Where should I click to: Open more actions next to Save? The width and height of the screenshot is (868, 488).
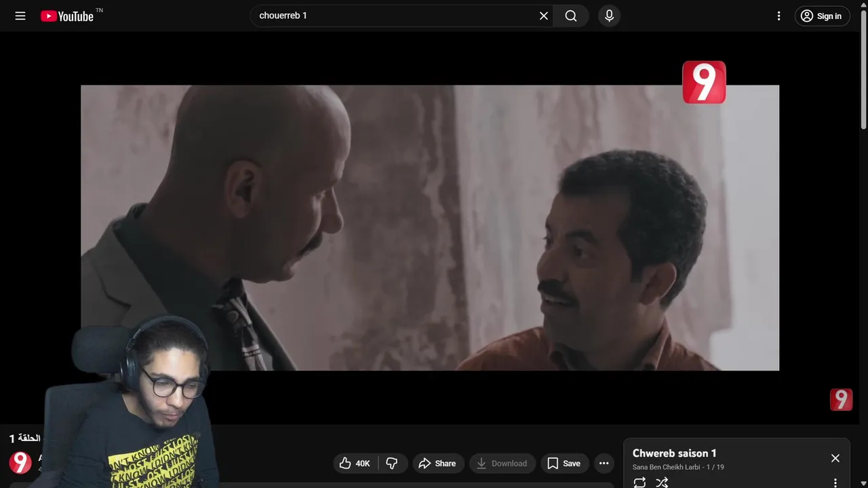tap(604, 464)
